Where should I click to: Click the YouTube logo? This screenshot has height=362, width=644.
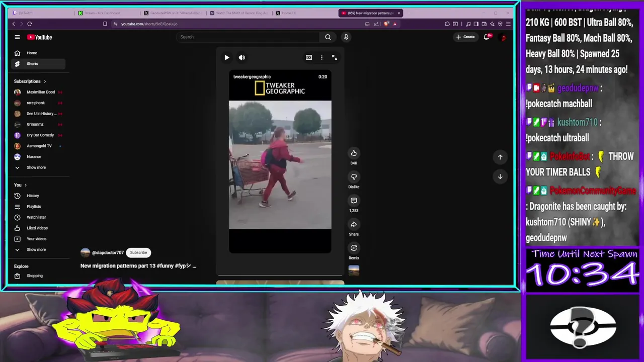pos(39,37)
